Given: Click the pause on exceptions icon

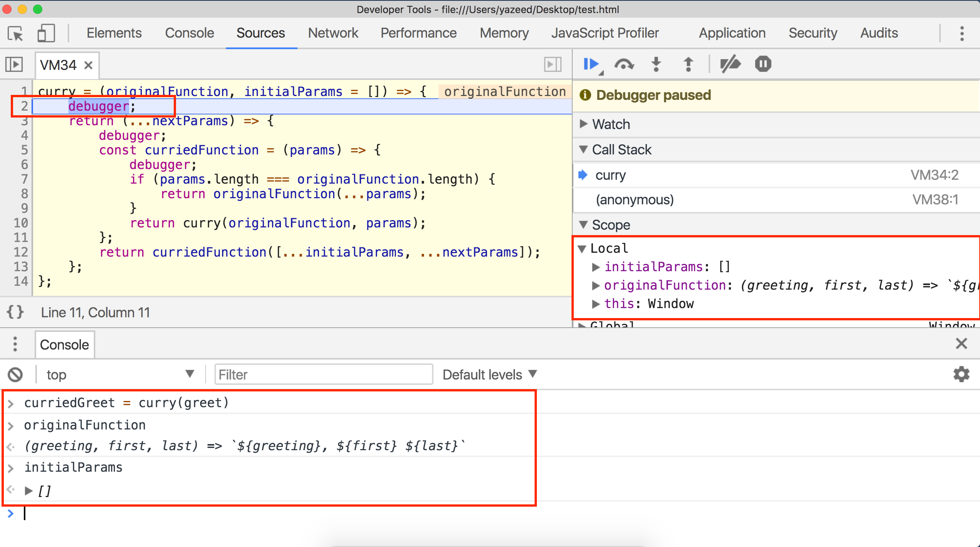Looking at the screenshot, I should click(x=762, y=64).
